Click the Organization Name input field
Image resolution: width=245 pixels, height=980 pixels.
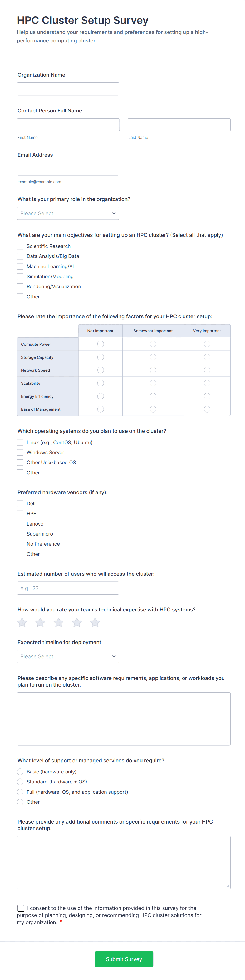pos(68,89)
